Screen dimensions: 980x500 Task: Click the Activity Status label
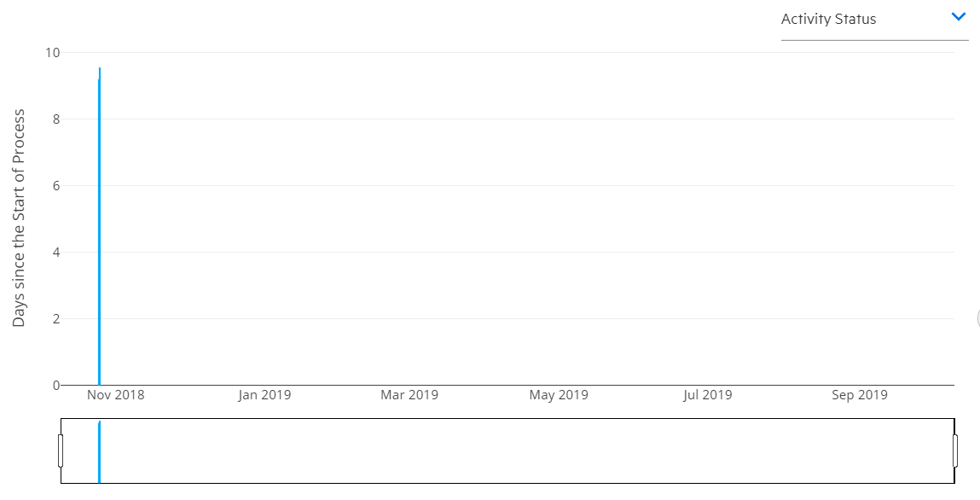click(827, 19)
